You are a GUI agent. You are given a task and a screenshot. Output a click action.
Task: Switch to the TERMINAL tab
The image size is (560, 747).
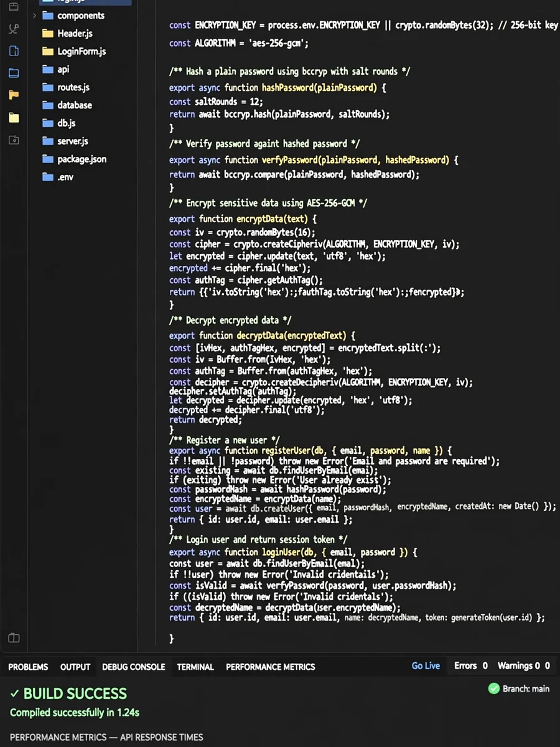pos(195,667)
